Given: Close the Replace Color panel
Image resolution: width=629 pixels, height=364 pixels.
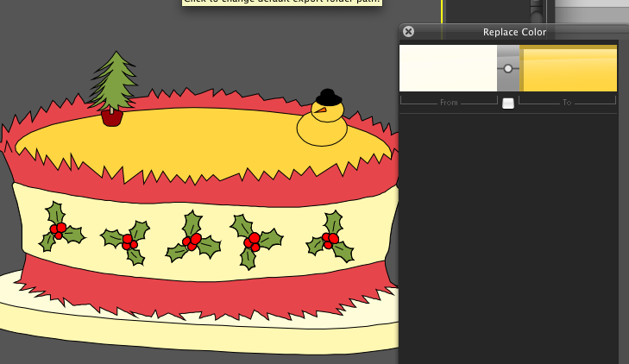Looking at the screenshot, I should 409,31.
